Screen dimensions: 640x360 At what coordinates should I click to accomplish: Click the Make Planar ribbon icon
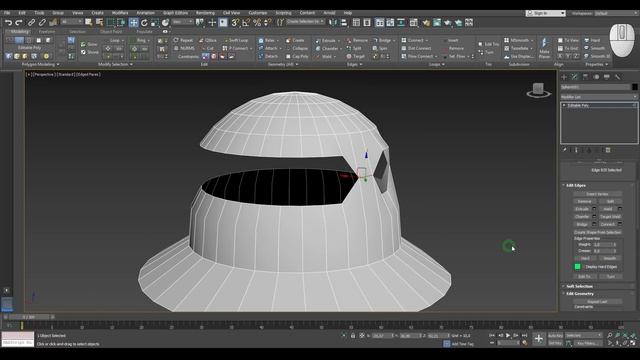click(x=544, y=48)
